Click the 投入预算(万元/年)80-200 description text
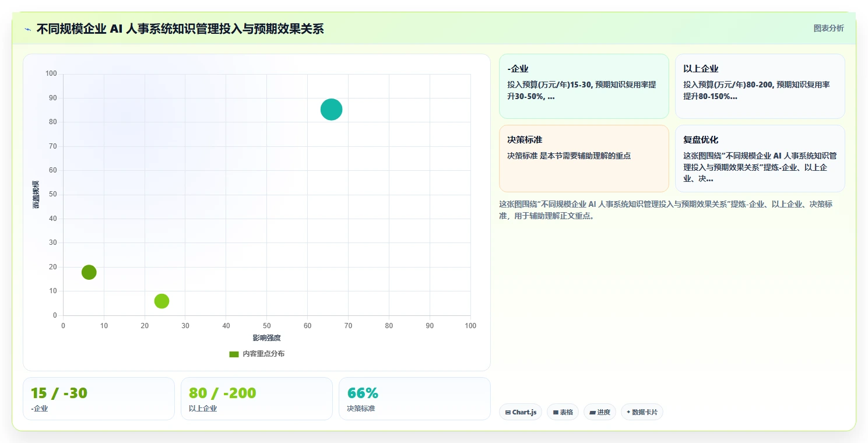This screenshot has width=868, height=443. (757, 90)
